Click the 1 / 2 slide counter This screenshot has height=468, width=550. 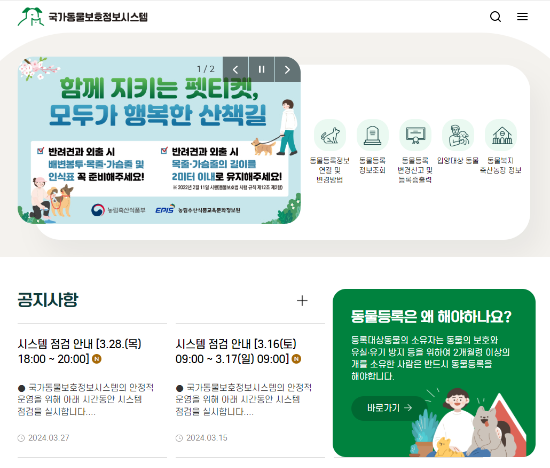click(x=206, y=69)
